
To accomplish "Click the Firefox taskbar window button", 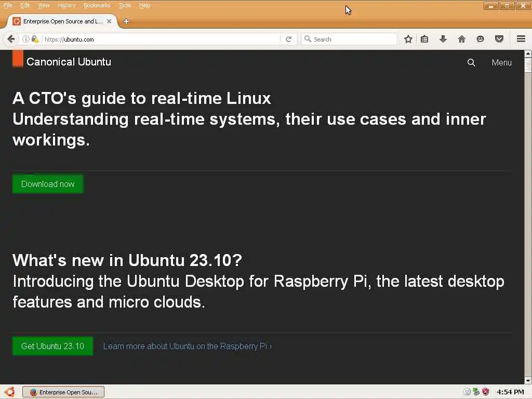I will click(63, 392).
